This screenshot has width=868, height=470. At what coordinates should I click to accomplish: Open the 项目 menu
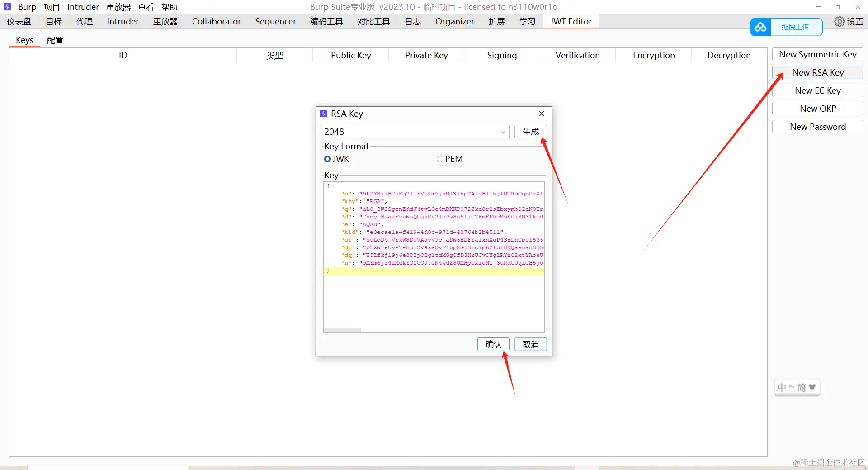click(x=52, y=7)
